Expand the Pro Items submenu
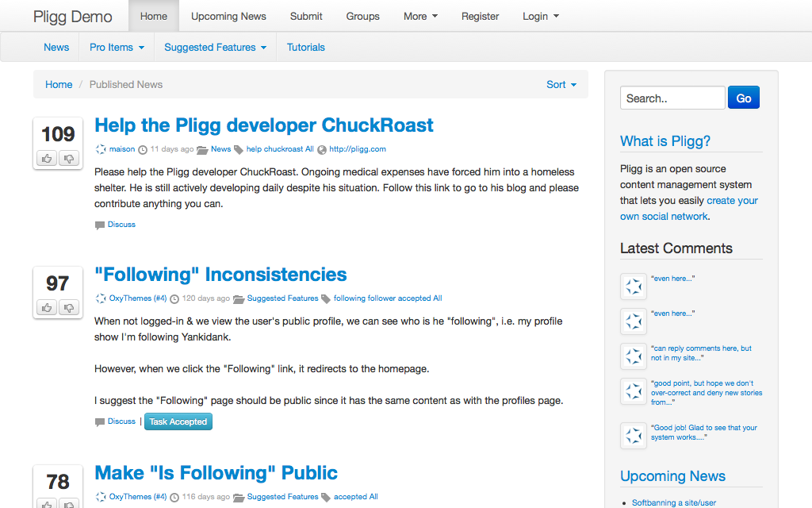Image resolution: width=812 pixels, height=508 pixels. pyautogui.click(x=117, y=48)
